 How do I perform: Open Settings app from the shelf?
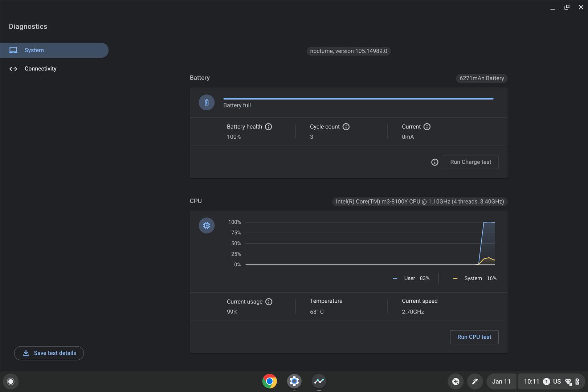[294, 381]
